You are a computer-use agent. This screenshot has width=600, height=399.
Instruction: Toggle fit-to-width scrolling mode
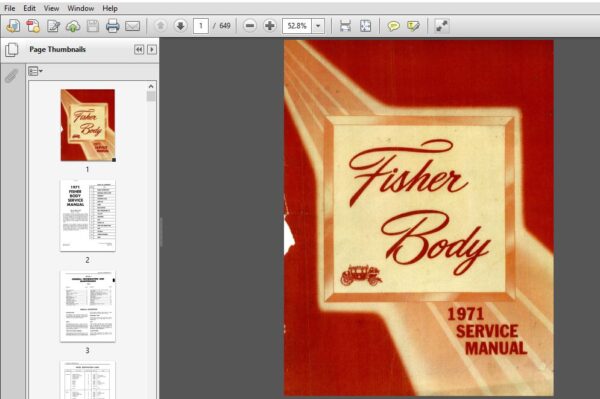point(345,26)
